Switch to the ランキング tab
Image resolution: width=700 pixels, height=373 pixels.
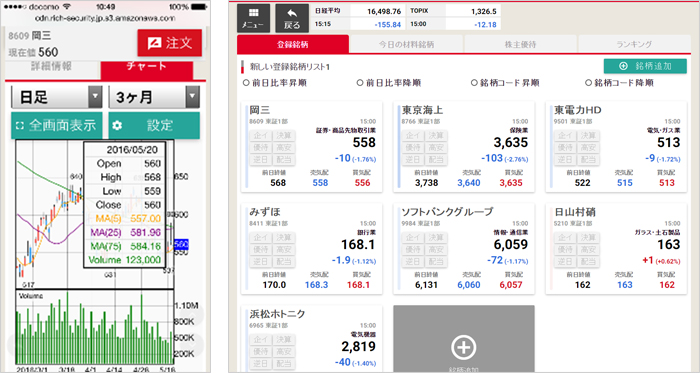(634, 44)
